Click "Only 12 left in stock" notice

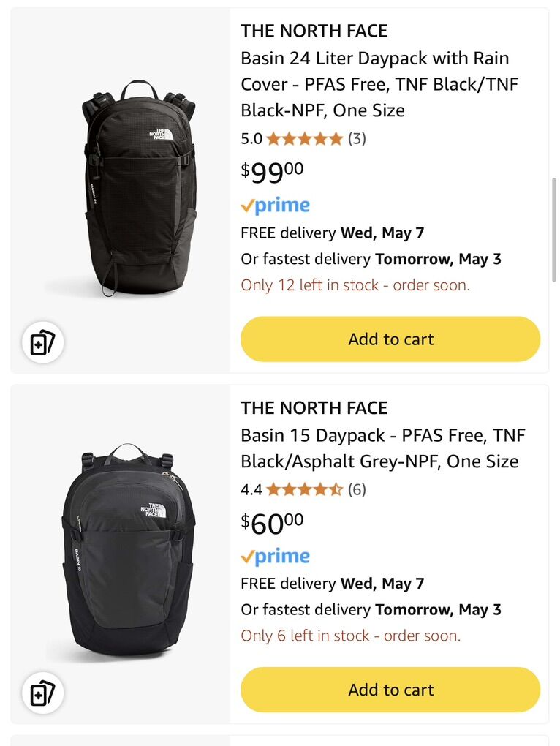click(x=355, y=285)
